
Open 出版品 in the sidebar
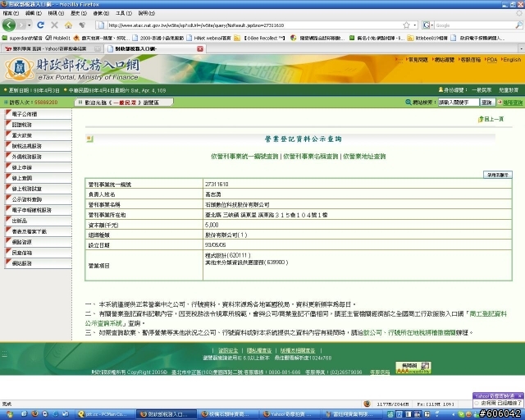pos(39,221)
